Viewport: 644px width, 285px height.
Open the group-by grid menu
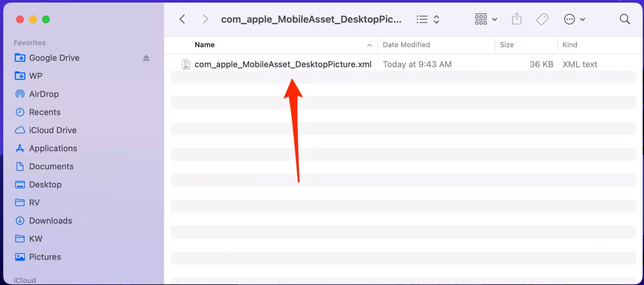(486, 19)
